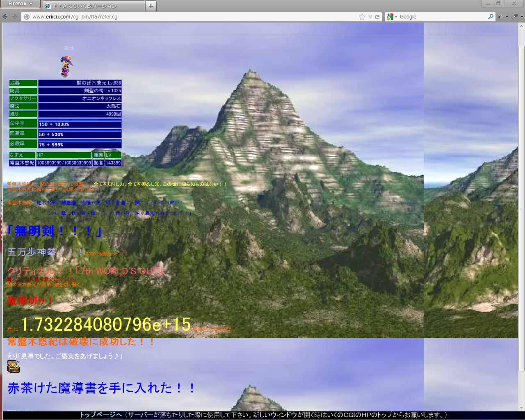The image size is (525, 420).
Task: Open a new tab with the plus button
Action: tap(151, 6)
